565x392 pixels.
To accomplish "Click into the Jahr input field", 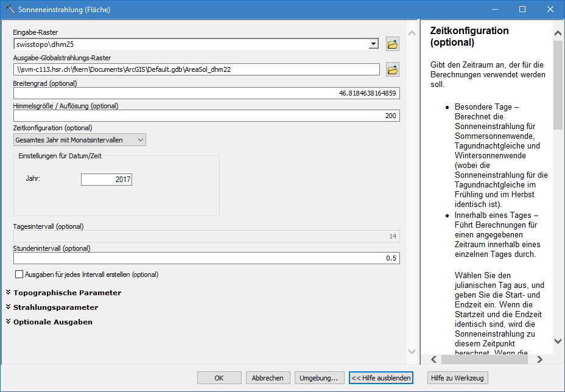I will tap(107, 180).
